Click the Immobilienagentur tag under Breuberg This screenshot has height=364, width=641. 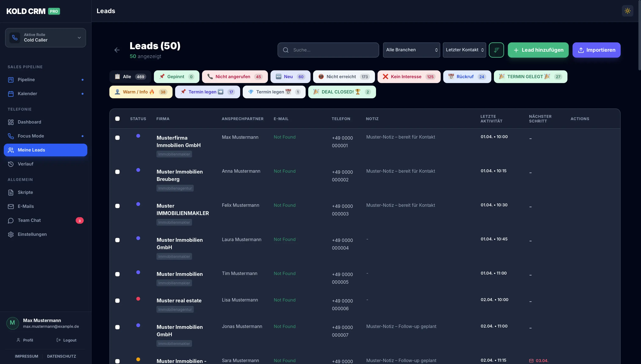(175, 188)
